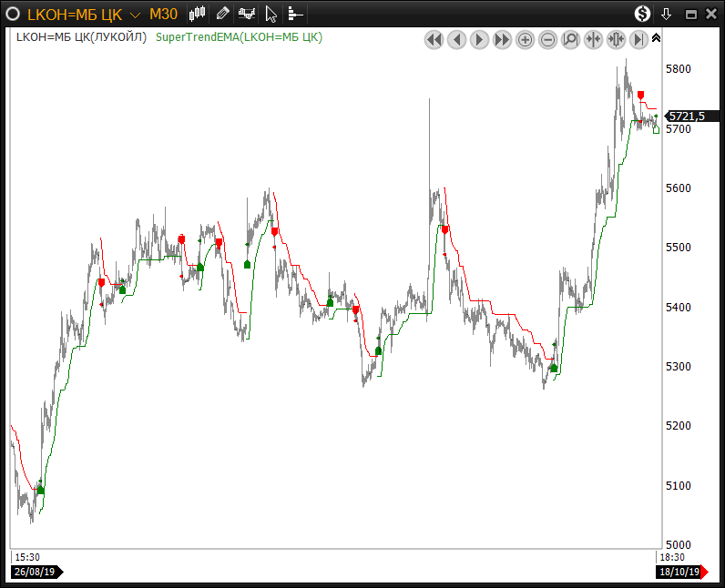Viewport: 725px width, 588px height.
Task: Click the horizontal volume profile icon
Action: pyautogui.click(x=294, y=14)
